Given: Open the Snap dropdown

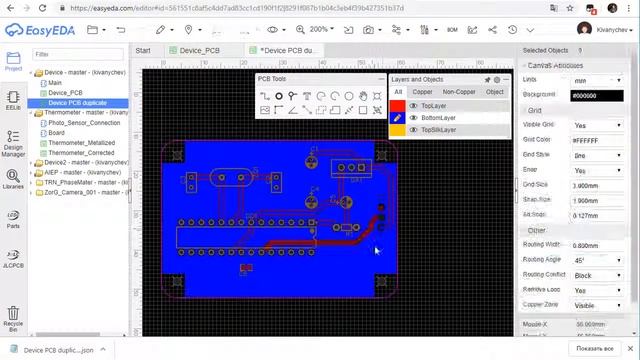Looking at the screenshot, I should 597,170.
